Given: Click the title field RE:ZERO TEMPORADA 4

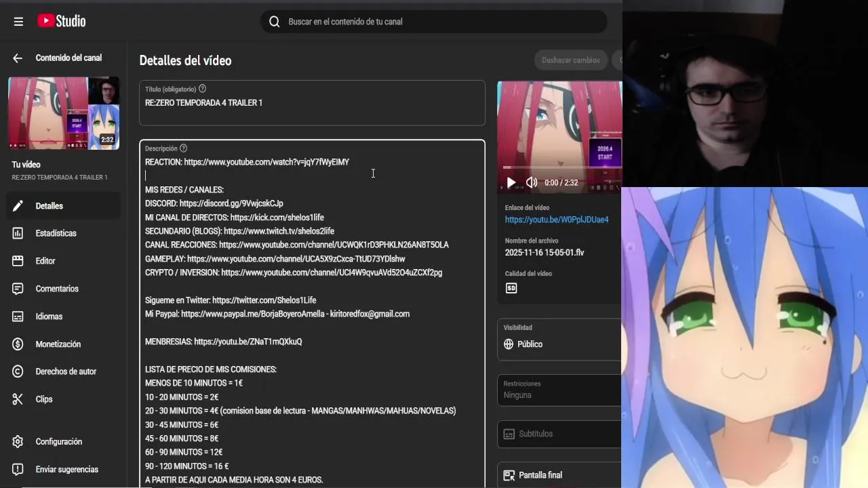Looking at the screenshot, I should click(312, 103).
